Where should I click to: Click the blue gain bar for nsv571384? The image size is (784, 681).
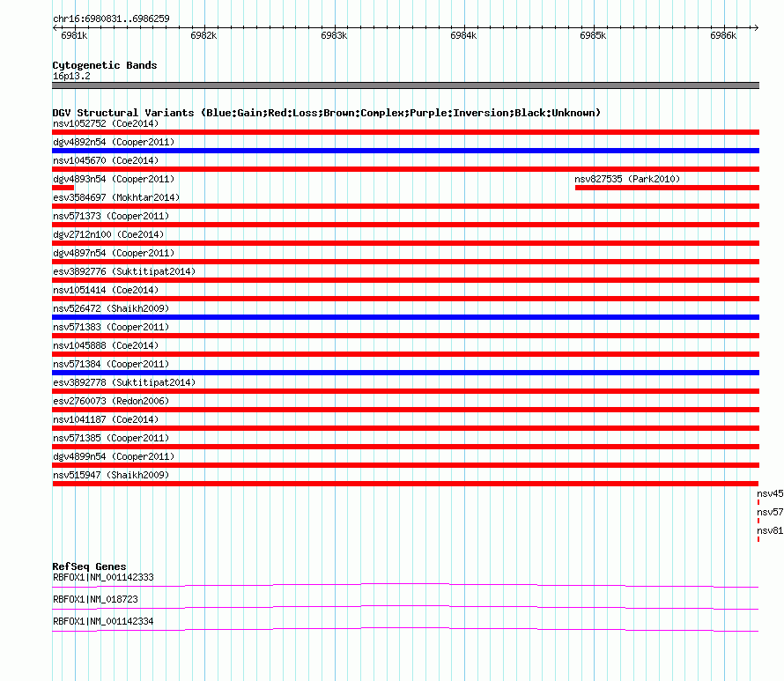(405, 373)
